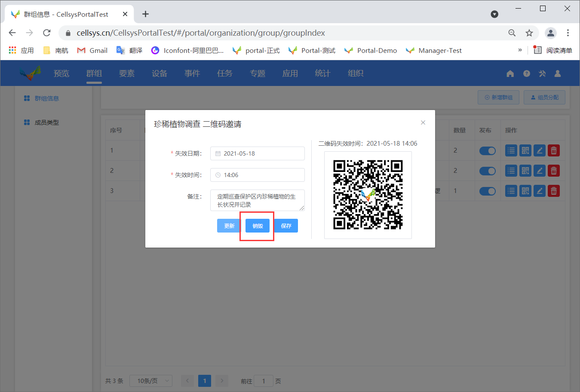The width and height of the screenshot is (580, 392).
Task: Expand the bookmarks overflow chevron
Action: (x=520, y=50)
